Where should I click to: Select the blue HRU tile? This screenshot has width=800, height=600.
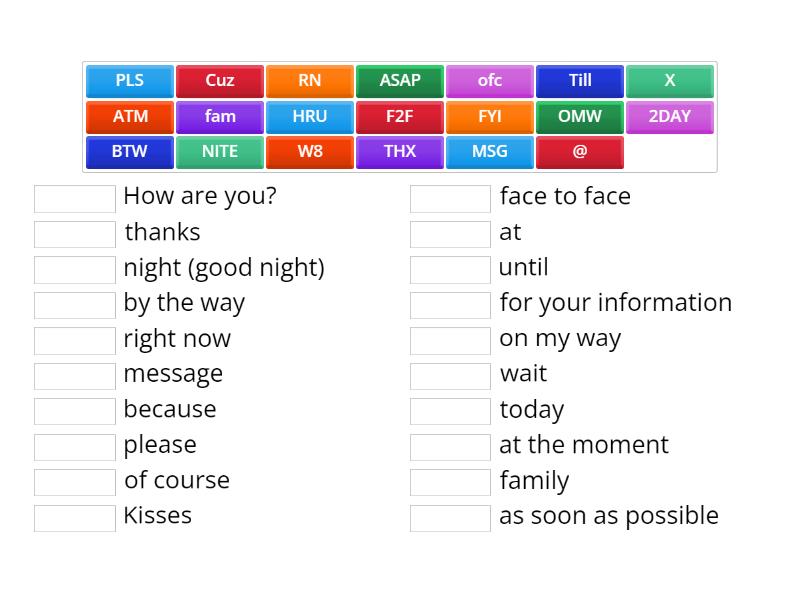[310, 117]
